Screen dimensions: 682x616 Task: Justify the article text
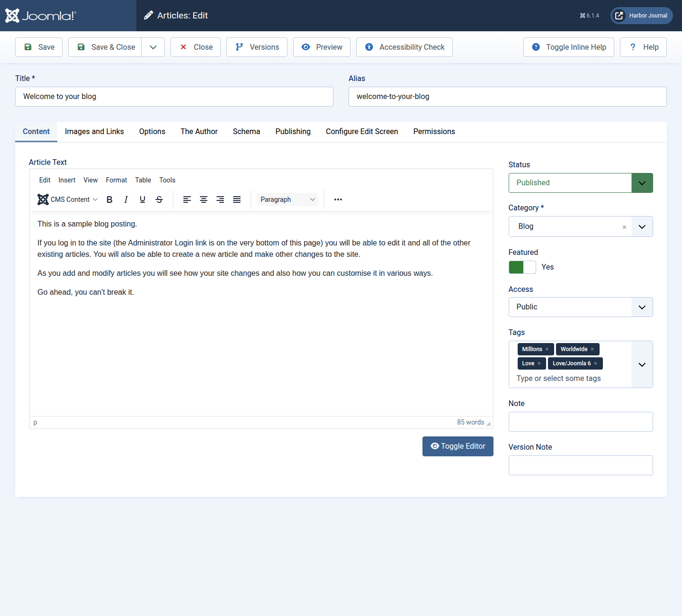[237, 199]
